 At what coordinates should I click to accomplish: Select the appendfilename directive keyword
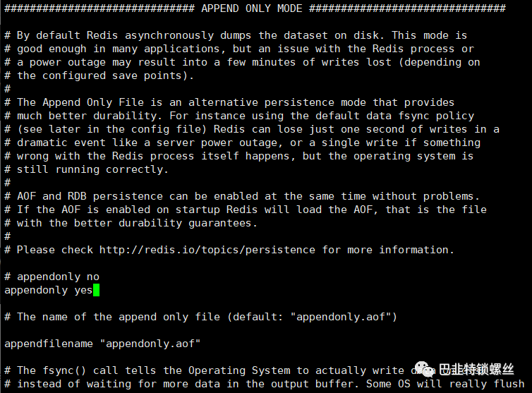[x=49, y=344]
